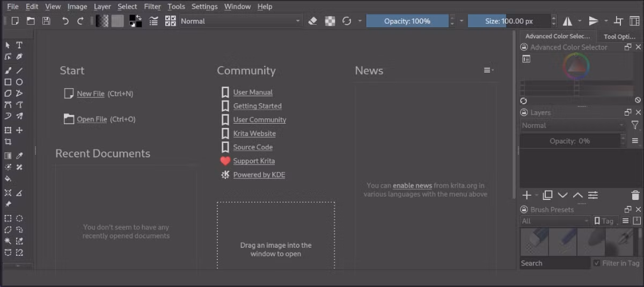Open the layer blending mode Normal dropdown

pyautogui.click(x=573, y=125)
